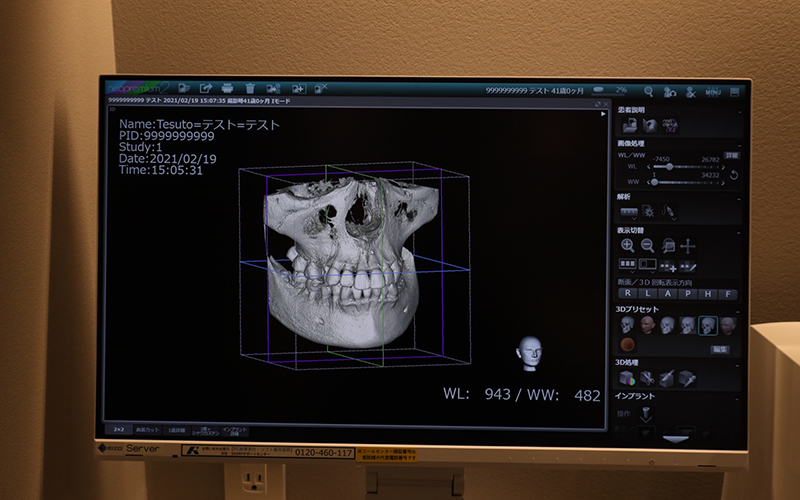
Task: Rotate view to P direction
Action: click(688, 294)
